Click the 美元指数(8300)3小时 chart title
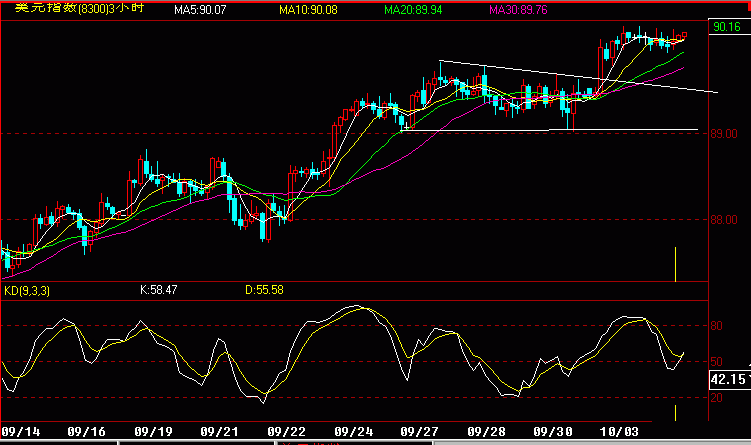This screenshot has width=751, height=445. [79, 8]
